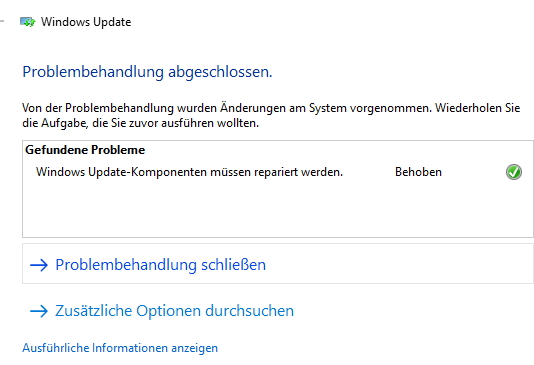Click the green checkmark next to Behoben
This screenshot has width=534, height=365.
tap(514, 172)
